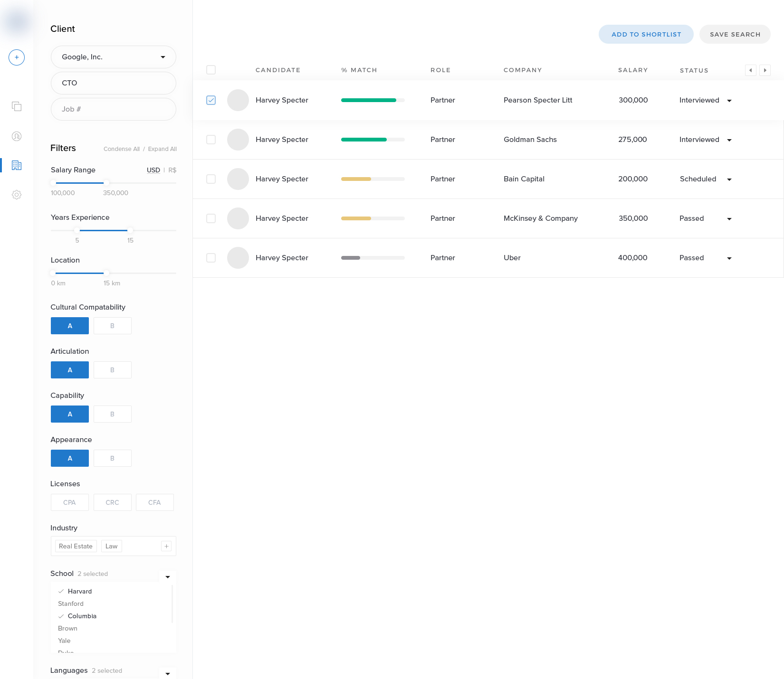Check the McKinsey & Company row checkbox
784x679 pixels.
point(211,218)
